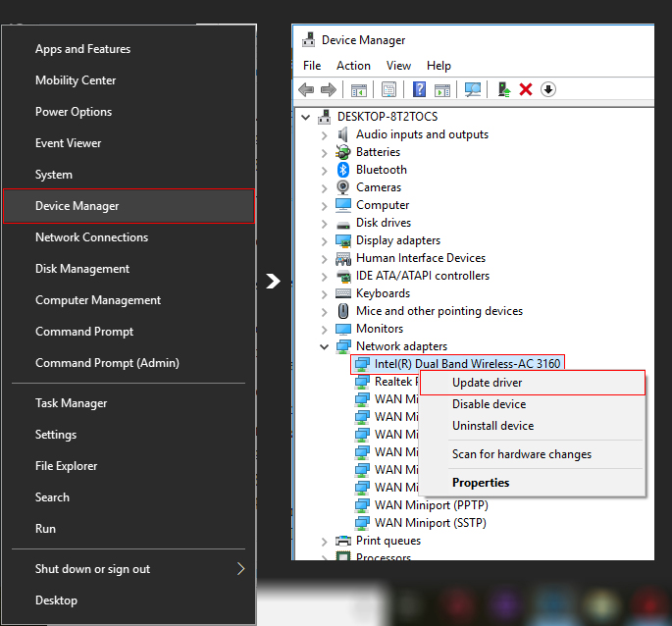
Task: Choose Scan for hardware changes in context menu
Action: (x=533, y=454)
